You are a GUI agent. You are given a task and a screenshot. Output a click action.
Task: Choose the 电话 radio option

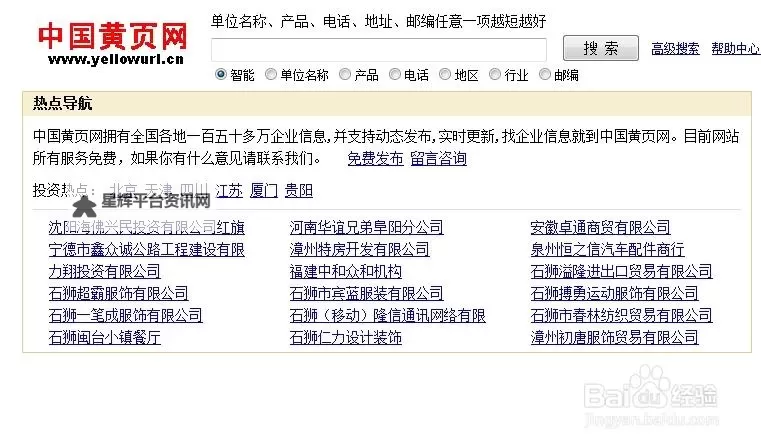coord(395,74)
